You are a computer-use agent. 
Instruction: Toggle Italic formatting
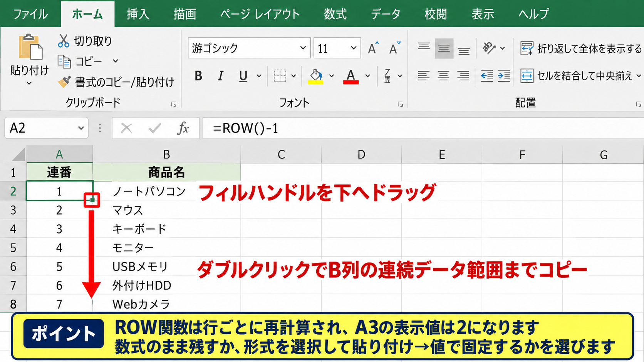point(220,76)
